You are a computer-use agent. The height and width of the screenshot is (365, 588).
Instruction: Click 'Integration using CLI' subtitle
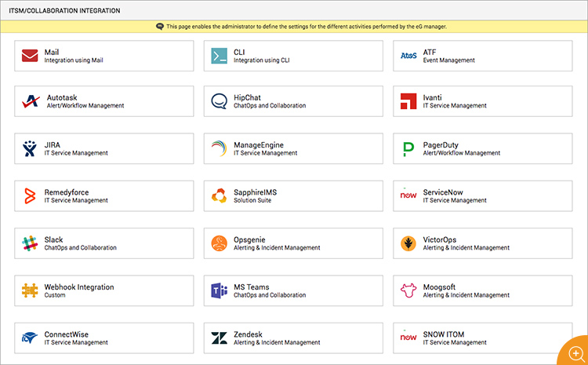pos(261,60)
